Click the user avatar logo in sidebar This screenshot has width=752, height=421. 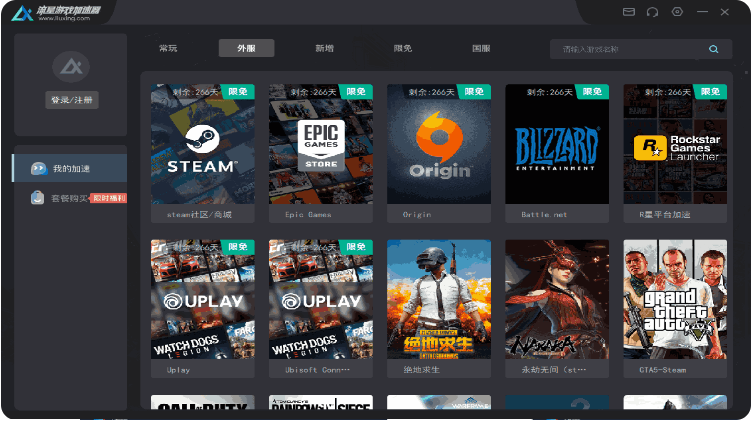[71, 67]
